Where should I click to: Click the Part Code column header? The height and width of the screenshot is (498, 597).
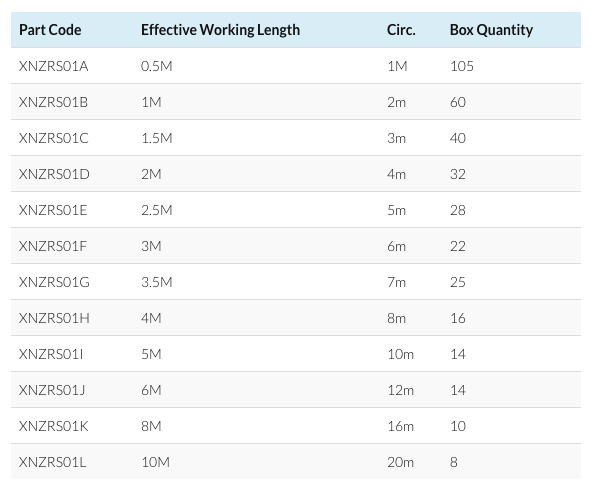[x=50, y=30]
